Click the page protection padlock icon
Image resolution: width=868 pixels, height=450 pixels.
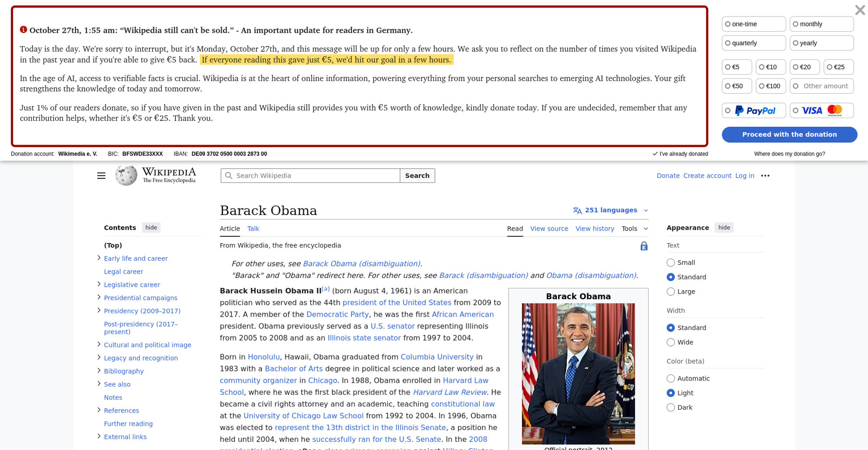[x=644, y=246]
